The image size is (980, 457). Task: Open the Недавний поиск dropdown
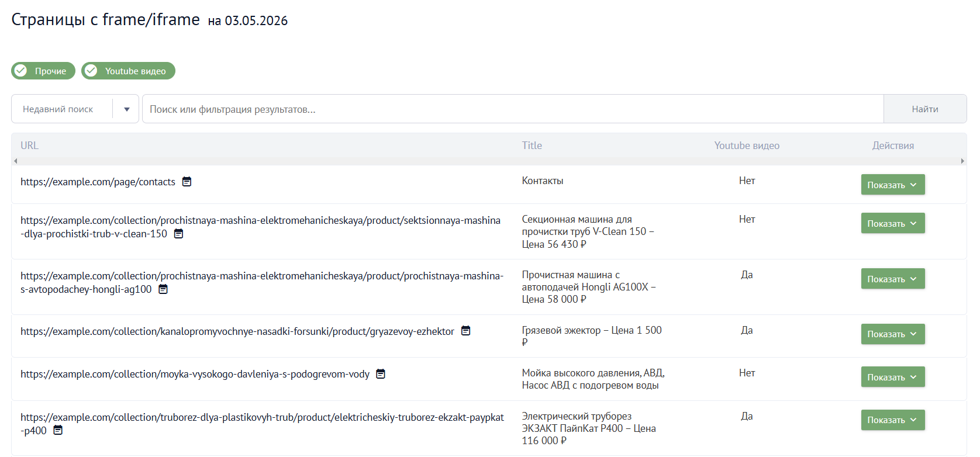tap(75, 109)
